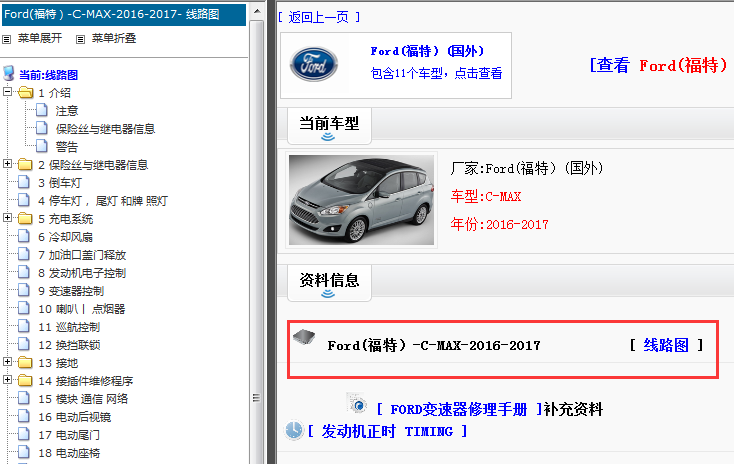
Task: Open tree item 注意
Action: [67, 111]
